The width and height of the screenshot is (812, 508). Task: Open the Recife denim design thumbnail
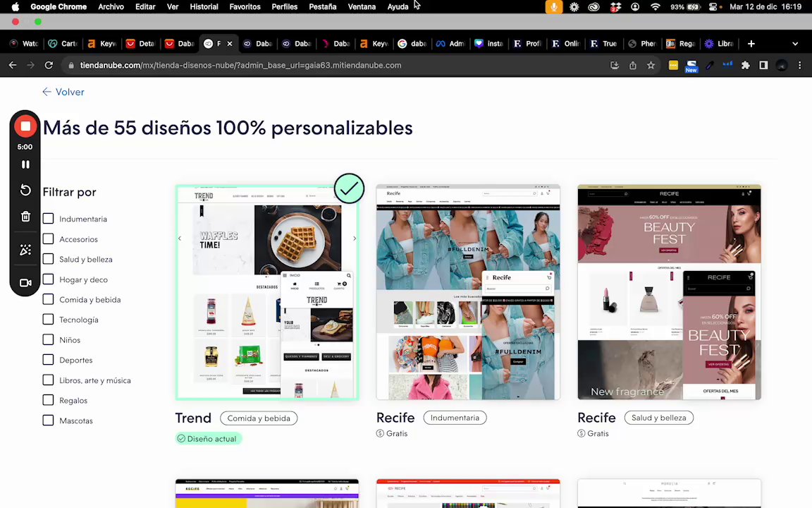[468, 292]
